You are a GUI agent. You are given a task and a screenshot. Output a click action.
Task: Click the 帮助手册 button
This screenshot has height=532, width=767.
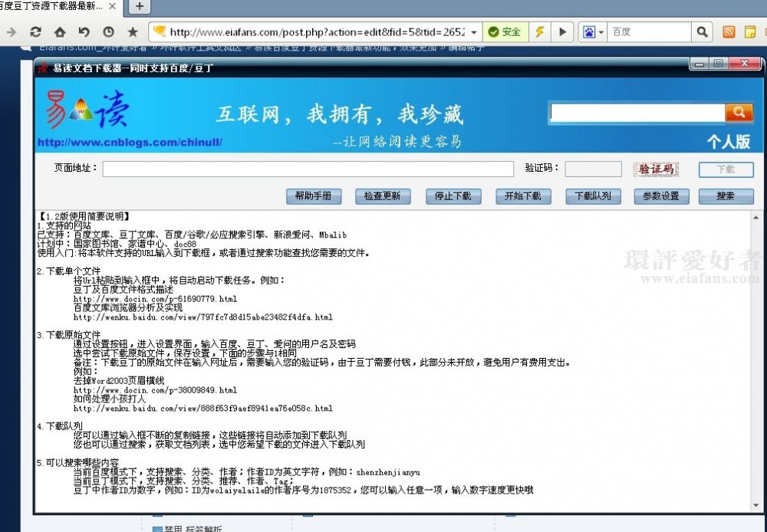click(314, 196)
